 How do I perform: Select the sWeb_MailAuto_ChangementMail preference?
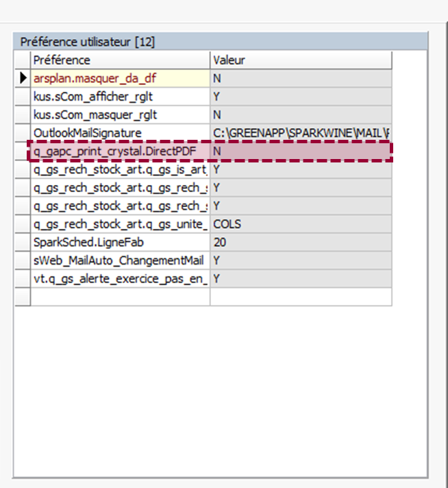pyautogui.click(x=120, y=260)
